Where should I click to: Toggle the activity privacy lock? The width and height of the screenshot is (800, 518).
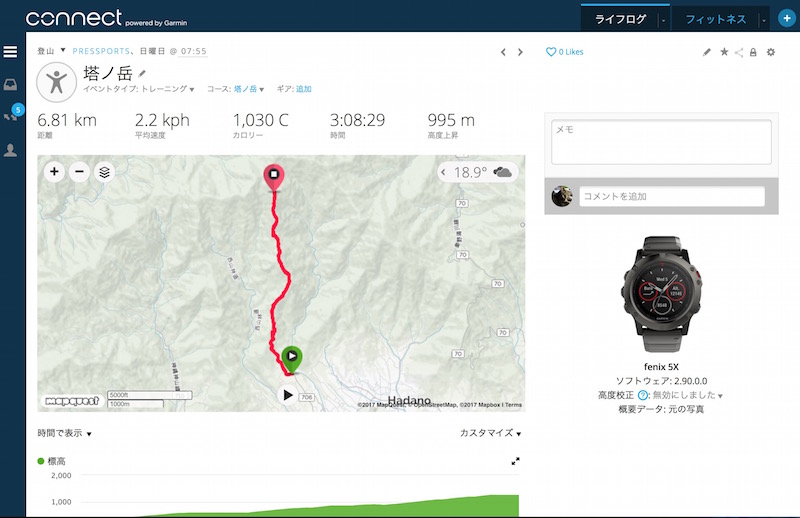coord(753,52)
